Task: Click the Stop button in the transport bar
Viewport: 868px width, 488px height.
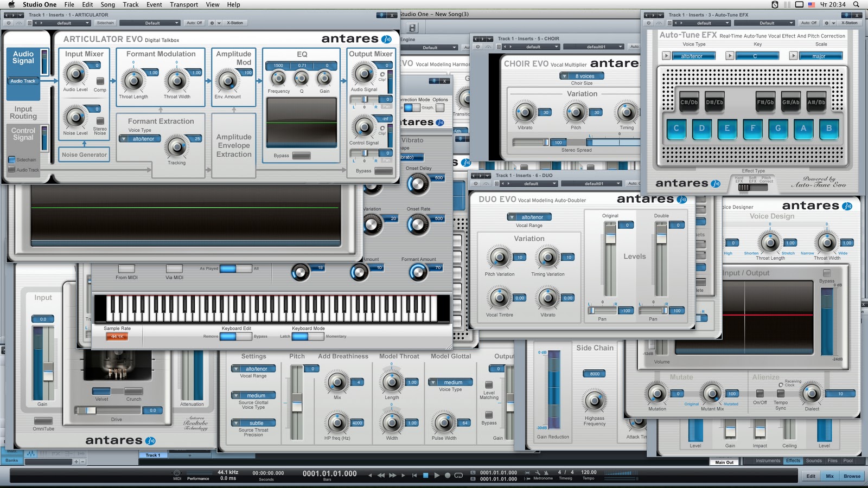Action: click(425, 475)
